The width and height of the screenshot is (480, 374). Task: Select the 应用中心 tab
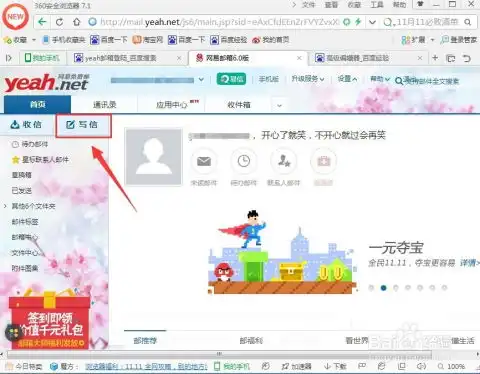172,105
